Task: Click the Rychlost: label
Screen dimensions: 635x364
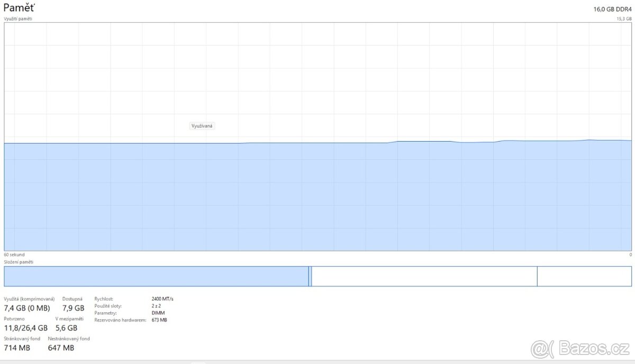Action: click(104, 299)
